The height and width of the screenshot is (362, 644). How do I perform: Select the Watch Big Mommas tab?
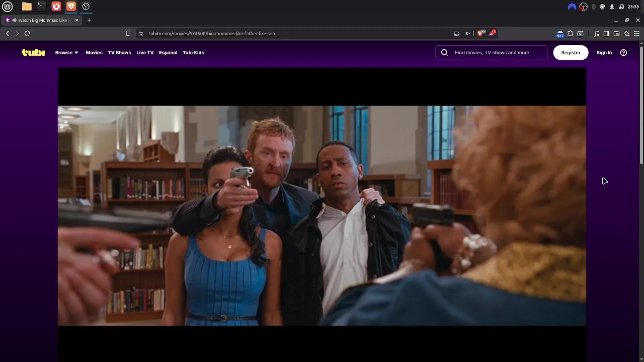click(41, 20)
